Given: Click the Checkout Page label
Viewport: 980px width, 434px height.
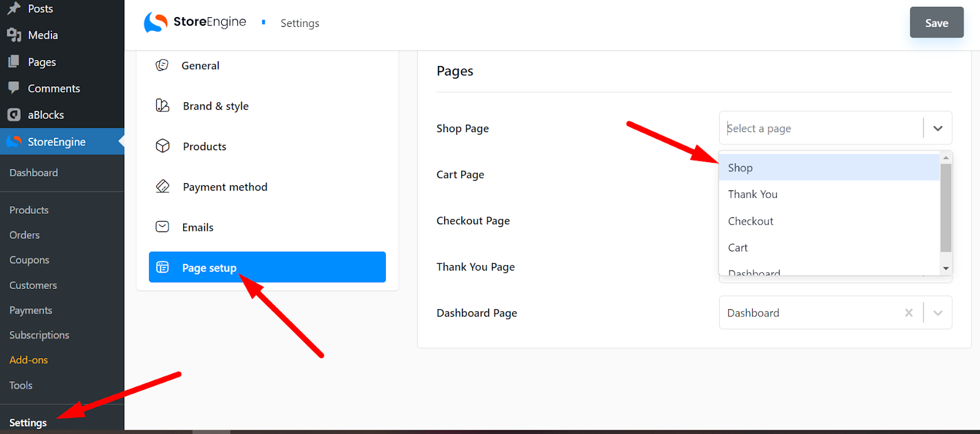Looking at the screenshot, I should [473, 220].
